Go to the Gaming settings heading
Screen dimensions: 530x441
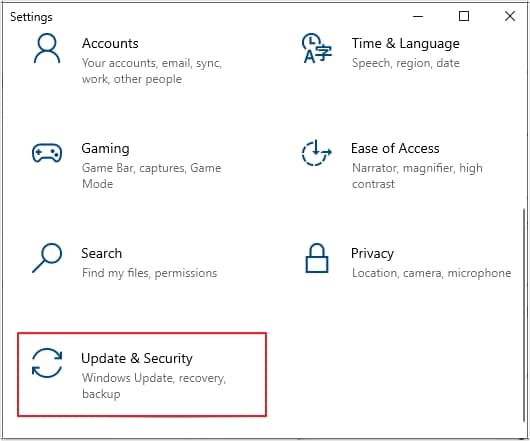tap(105, 149)
